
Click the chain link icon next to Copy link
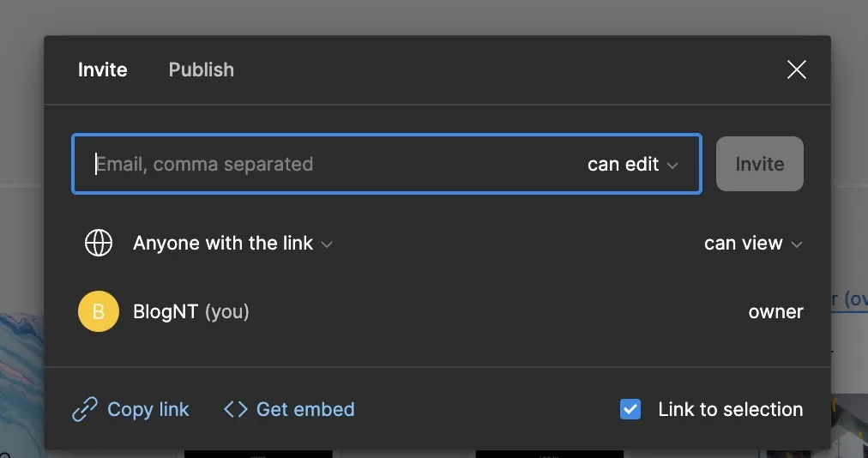point(85,410)
